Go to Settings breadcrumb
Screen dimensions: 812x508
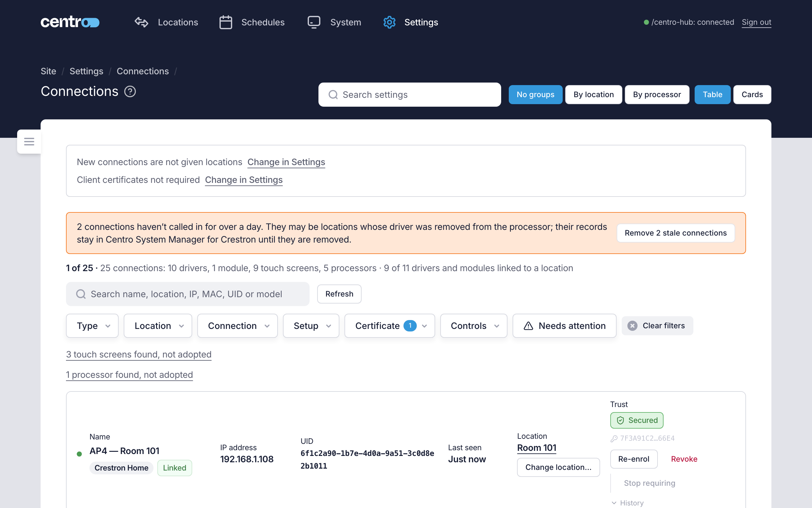click(x=86, y=71)
